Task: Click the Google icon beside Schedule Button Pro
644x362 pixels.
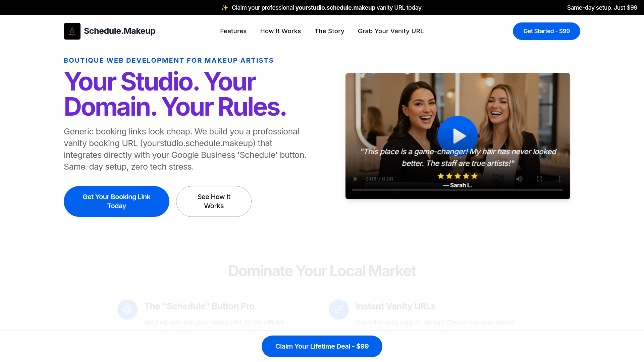Action: [127, 309]
